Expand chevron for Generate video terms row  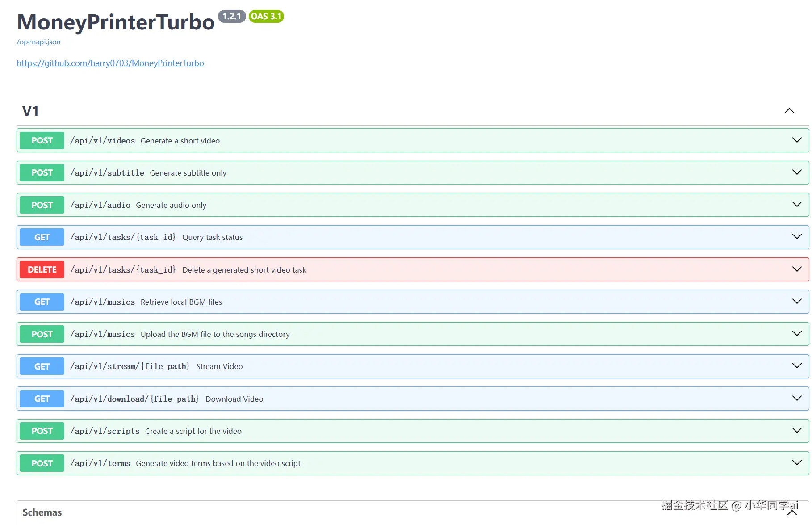point(797,462)
